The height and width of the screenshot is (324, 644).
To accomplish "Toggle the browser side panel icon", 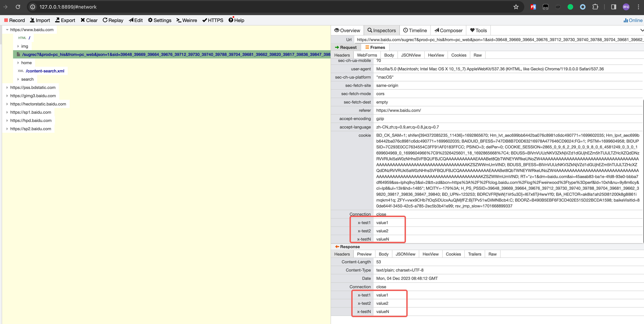I will [614, 7].
